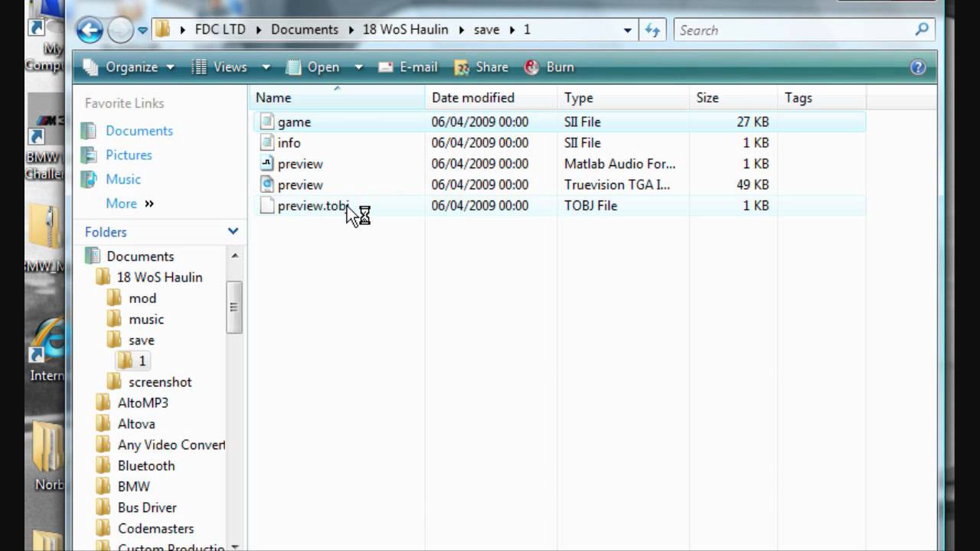980x551 pixels.
Task: Select the preview Truevision TGA file icon
Action: click(x=266, y=184)
